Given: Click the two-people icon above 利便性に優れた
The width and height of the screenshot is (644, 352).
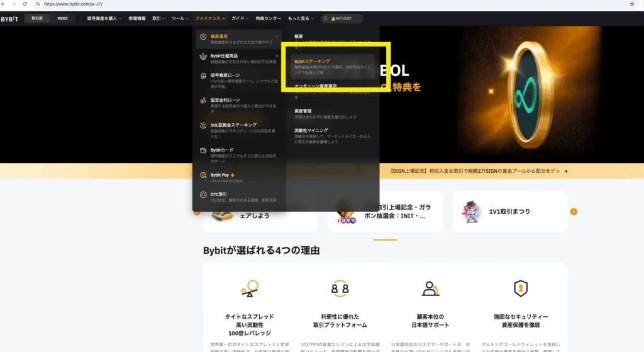Looking at the screenshot, I should [340, 289].
